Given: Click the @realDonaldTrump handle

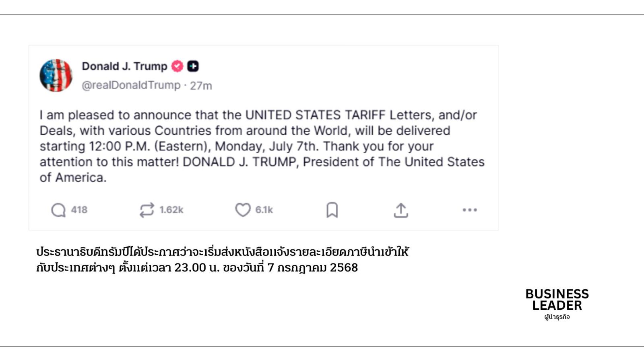Looking at the screenshot, I should point(131,85).
